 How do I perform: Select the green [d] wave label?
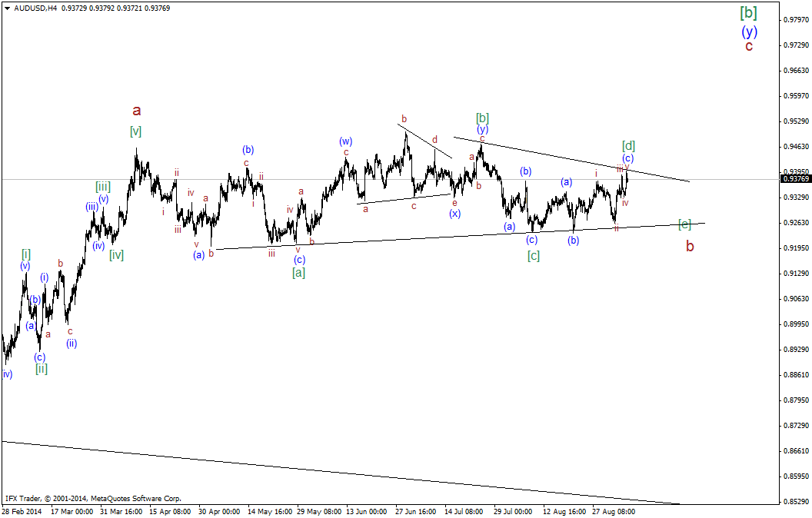[628, 145]
